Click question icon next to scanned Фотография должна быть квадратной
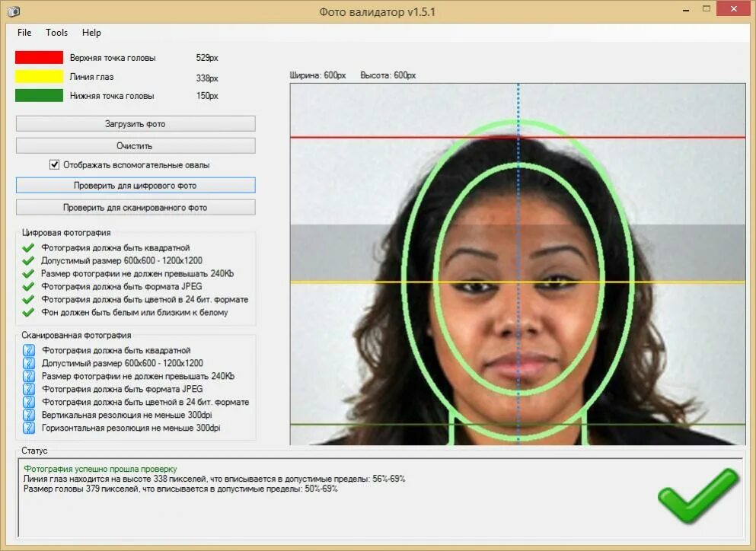Viewport: 756px width, 551px height. [x=29, y=350]
